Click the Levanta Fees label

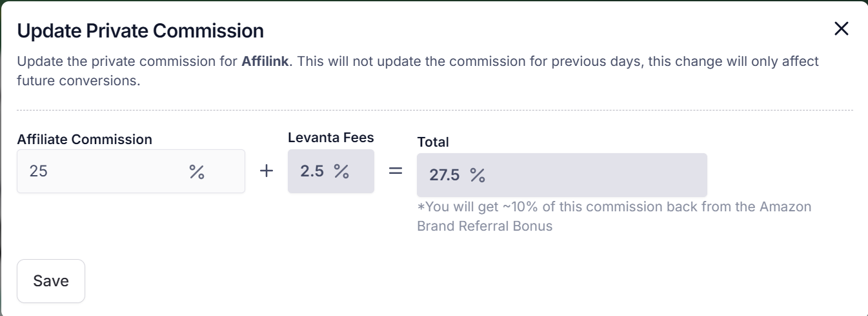coord(330,138)
